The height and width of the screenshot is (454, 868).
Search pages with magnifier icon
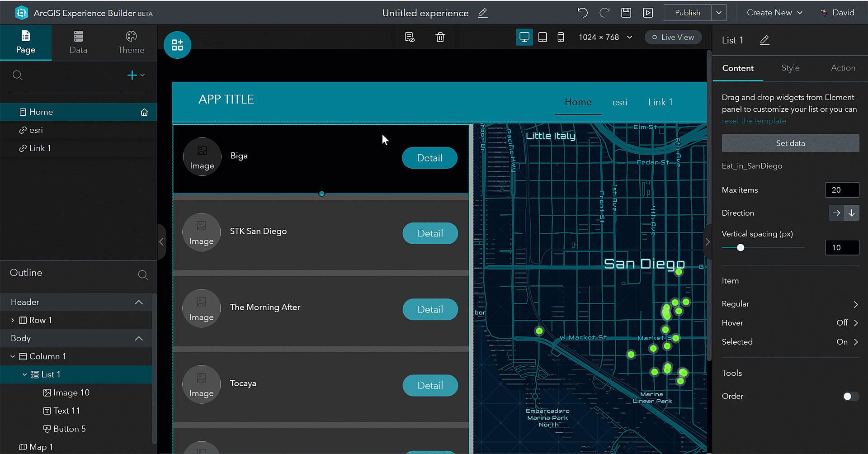[x=17, y=75]
